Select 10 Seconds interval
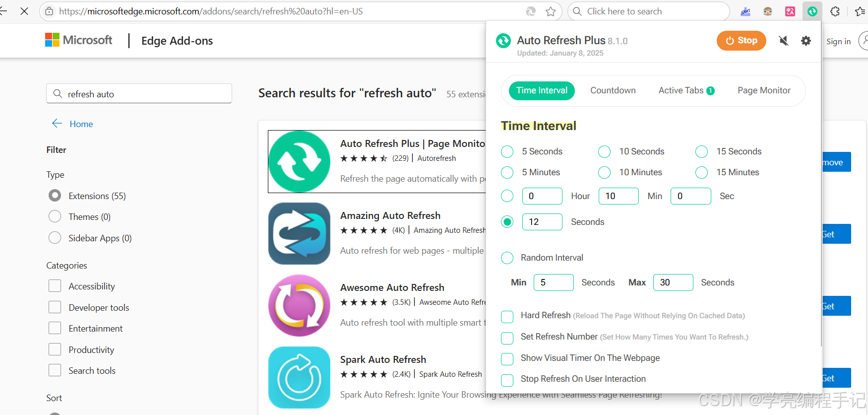The width and height of the screenshot is (868, 415). (604, 151)
